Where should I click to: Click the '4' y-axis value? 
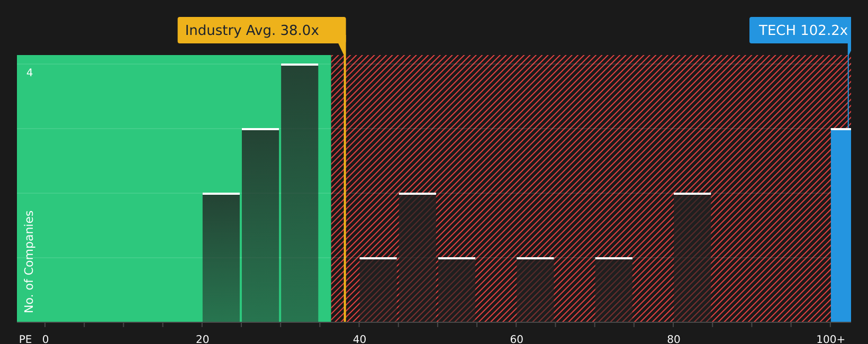coord(30,73)
